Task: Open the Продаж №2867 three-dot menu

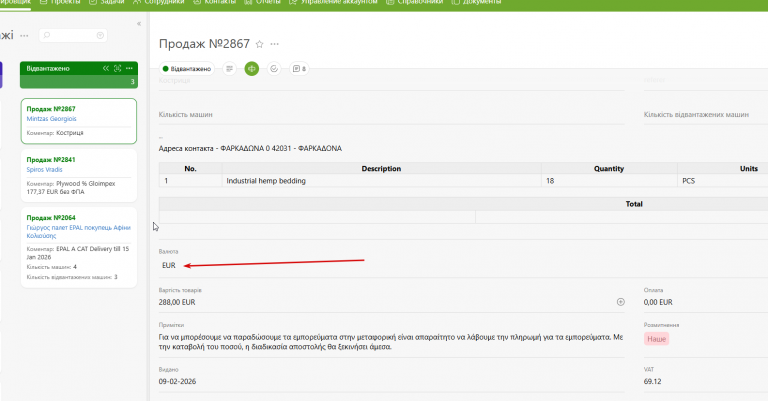Action: pos(275,44)
